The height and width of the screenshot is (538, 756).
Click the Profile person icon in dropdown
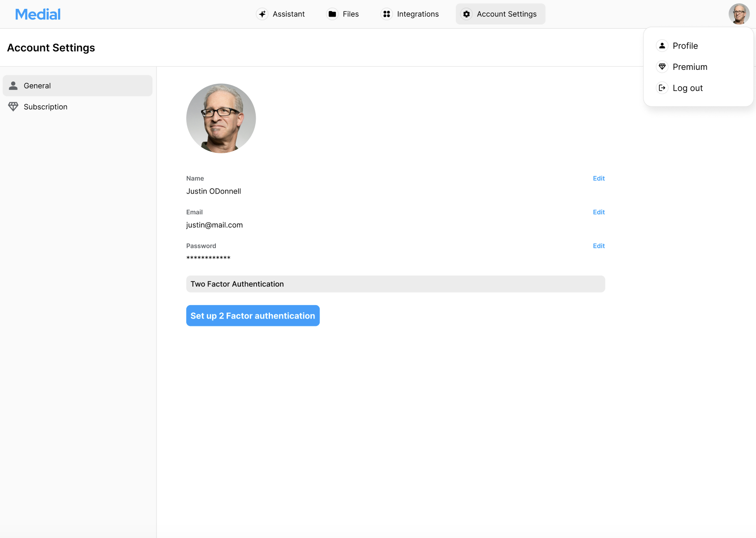(662, 46)
